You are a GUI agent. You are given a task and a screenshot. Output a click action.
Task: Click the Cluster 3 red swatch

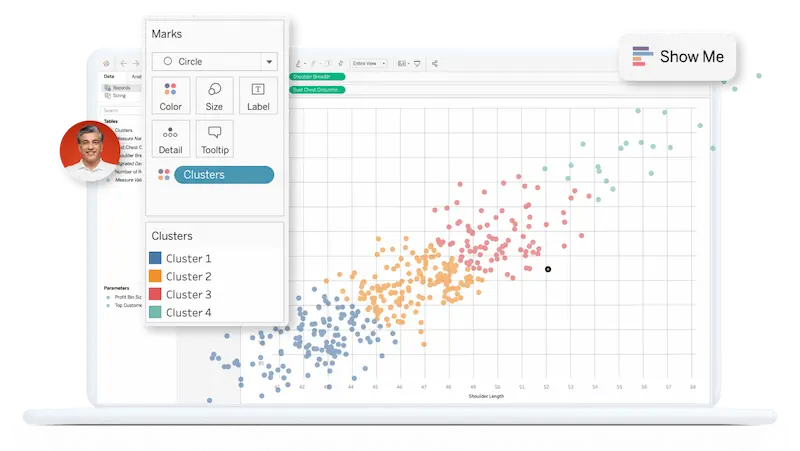point(156,295)
